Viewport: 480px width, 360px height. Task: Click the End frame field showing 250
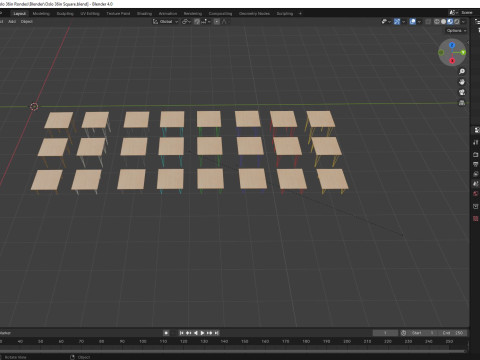pyautogui.click(x=452, y=333)
